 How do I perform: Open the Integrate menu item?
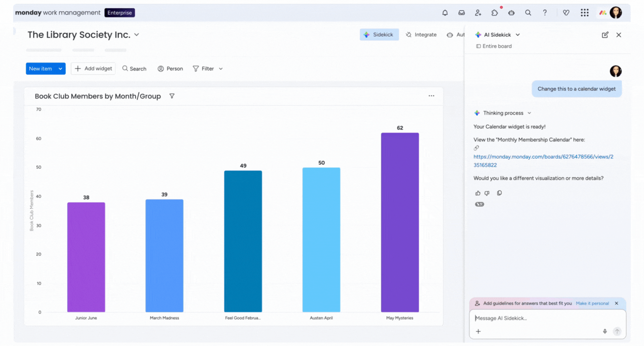421,35
